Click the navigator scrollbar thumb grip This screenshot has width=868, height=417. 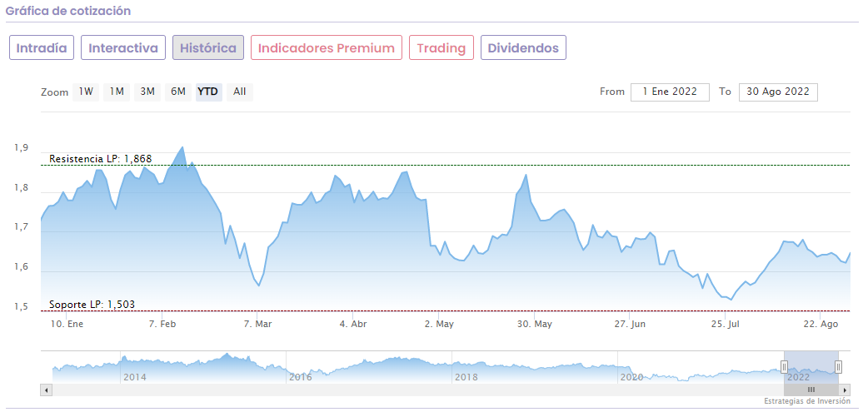(x=811, y=390)
